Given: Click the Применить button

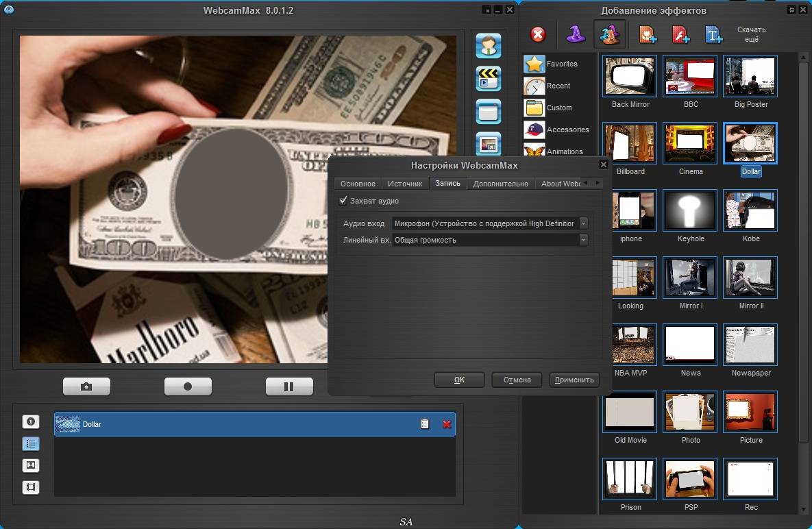Looking at the screenshot, I should point(574,380).
